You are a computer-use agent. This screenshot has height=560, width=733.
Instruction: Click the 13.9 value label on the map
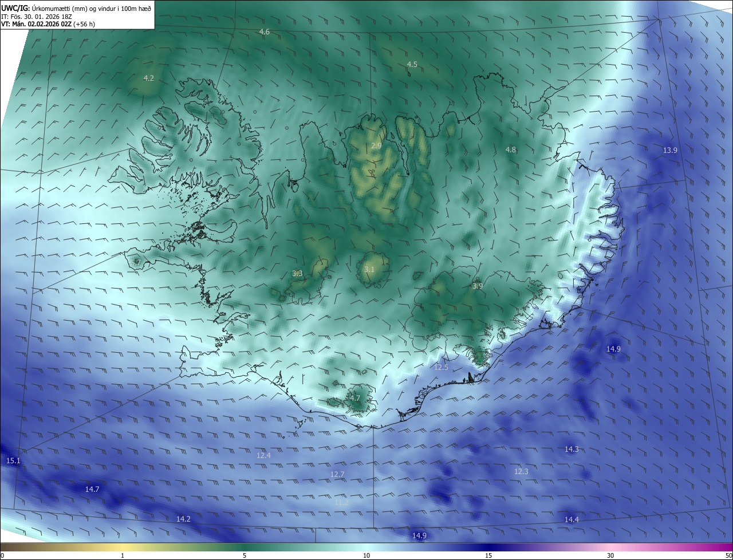[671, 150]
